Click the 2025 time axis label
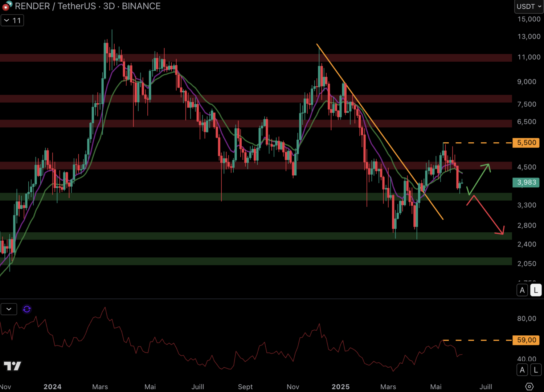This screenshot has height=392, width=544. pos(340,387)
